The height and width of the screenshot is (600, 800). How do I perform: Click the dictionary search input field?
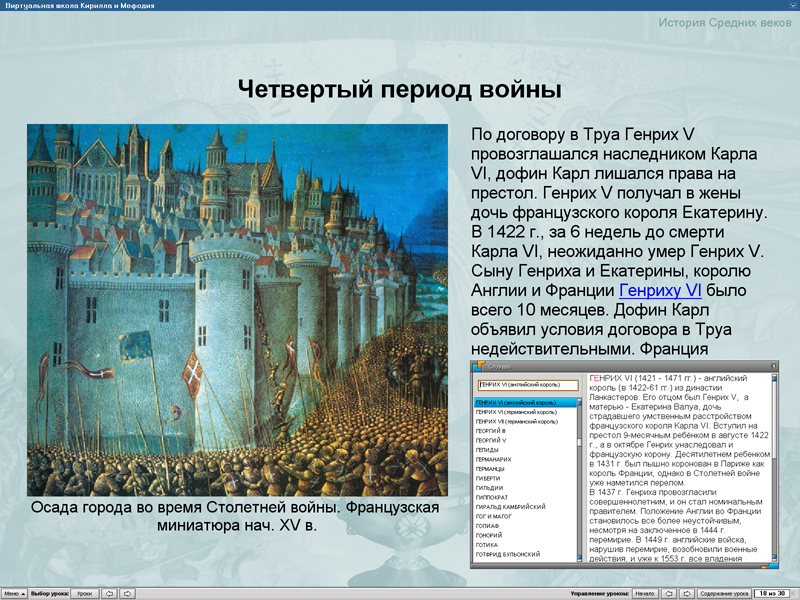coord(528,384)
